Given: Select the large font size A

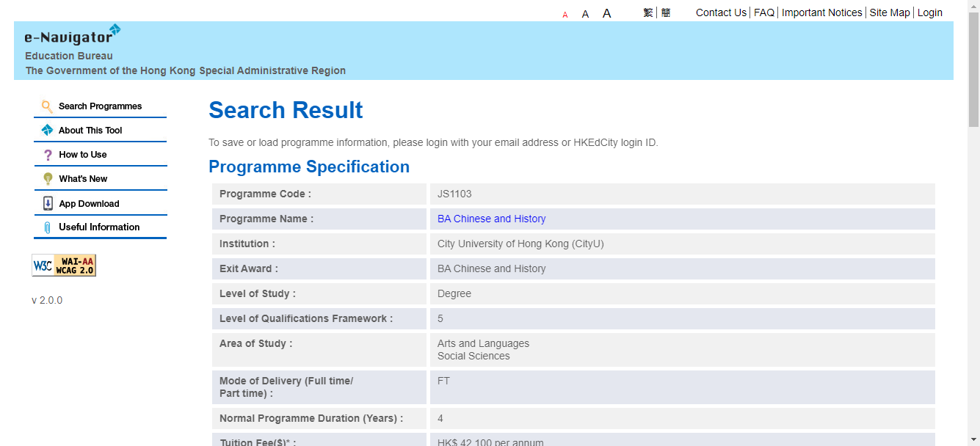Looking at the screenshot, I should click(x=607, y=13).
